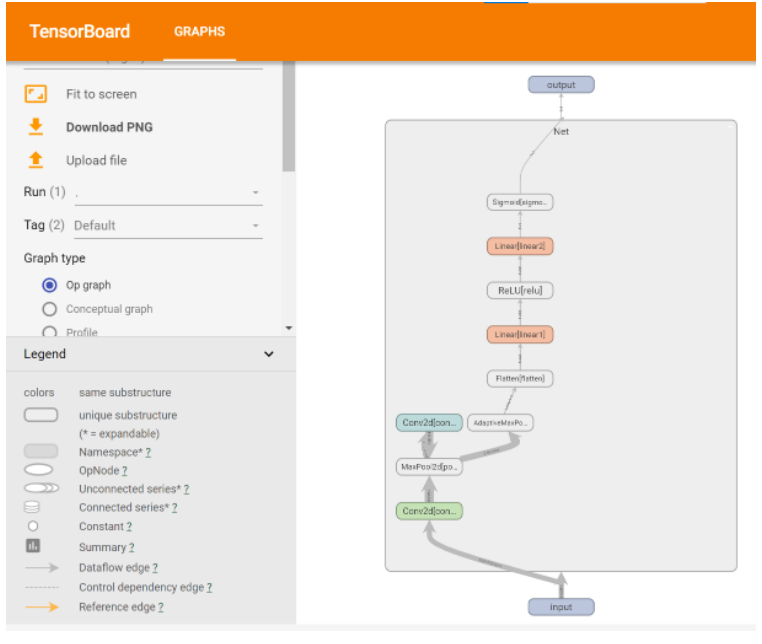Viewport: 762px width, 644px height.
Task: Select the Op graph radio button
Action: coord(50,285)
